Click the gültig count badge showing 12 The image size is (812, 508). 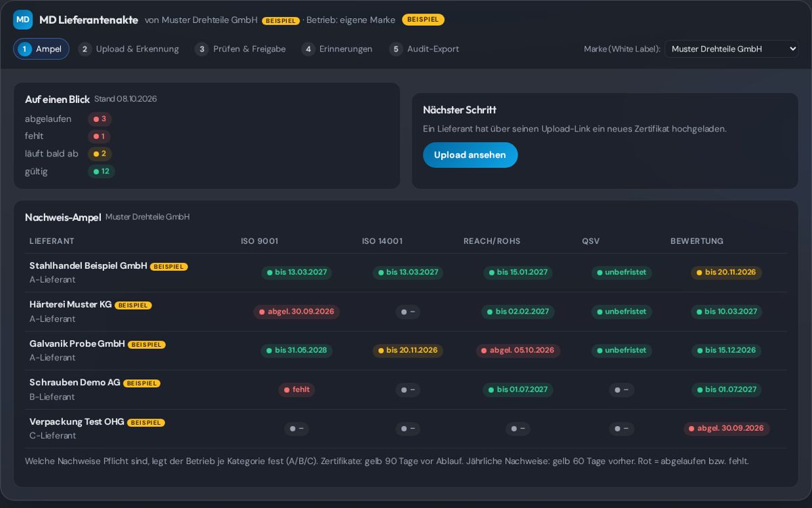[101, 171]
